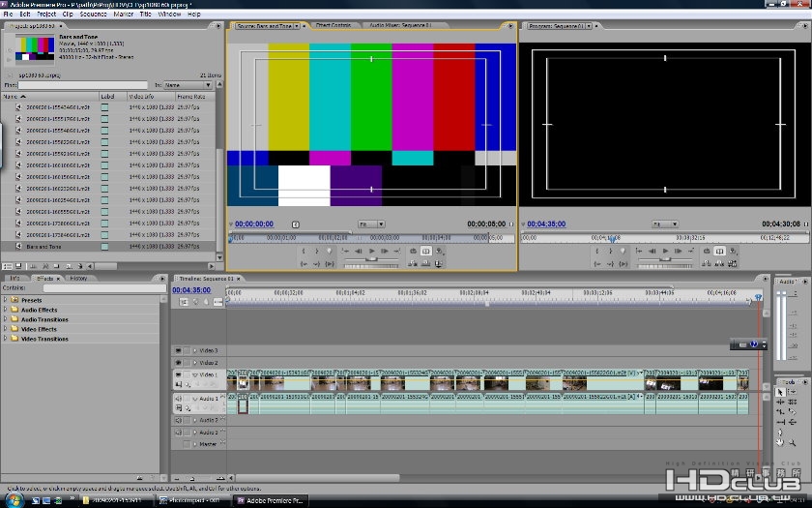Toggle Video 2 track eye visibility
Screen dimensions: 812x508
point(178,363)
